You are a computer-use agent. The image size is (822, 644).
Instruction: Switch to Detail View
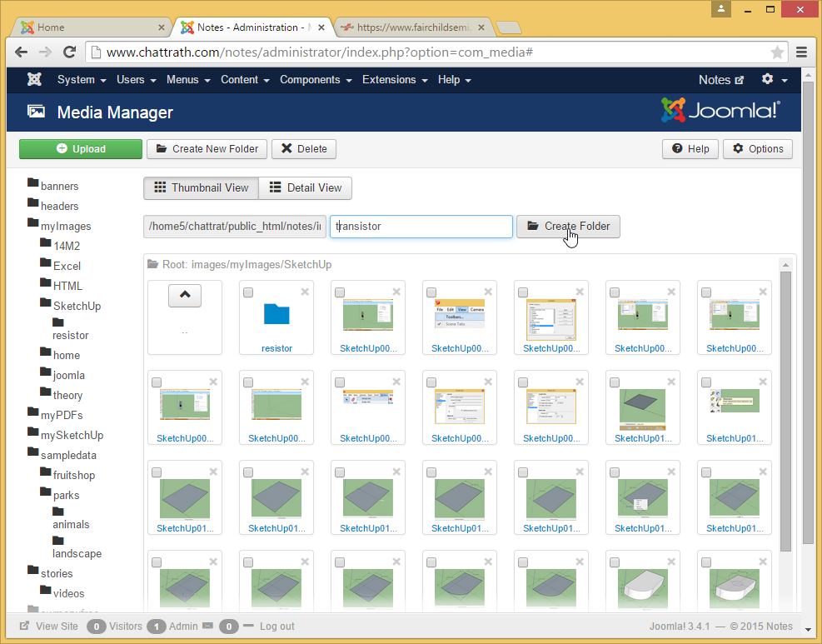click(306, 188)
